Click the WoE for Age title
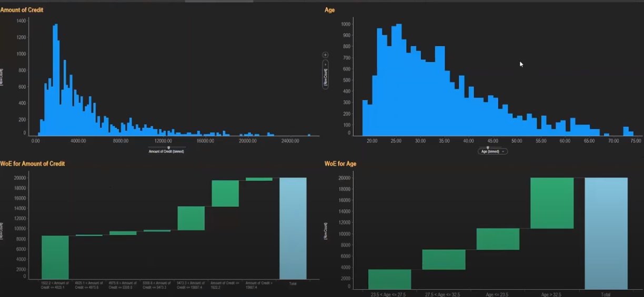Image resolution: width=644 pixels, height=297 pixels. (340, 163)
